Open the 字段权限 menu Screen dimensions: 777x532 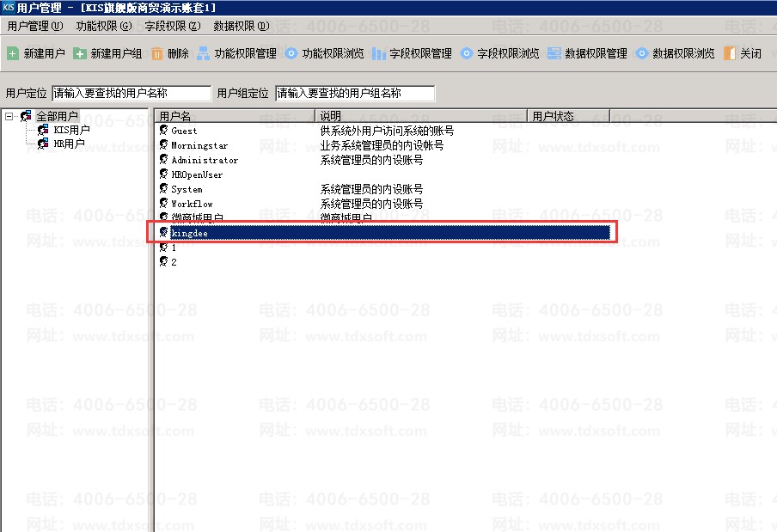(172, 26)
